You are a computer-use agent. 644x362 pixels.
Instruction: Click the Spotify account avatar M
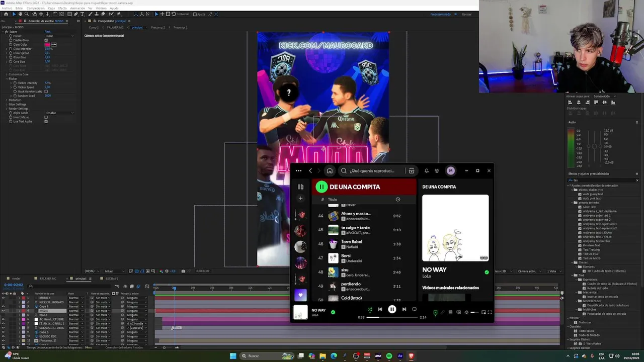tap(451, 171)
